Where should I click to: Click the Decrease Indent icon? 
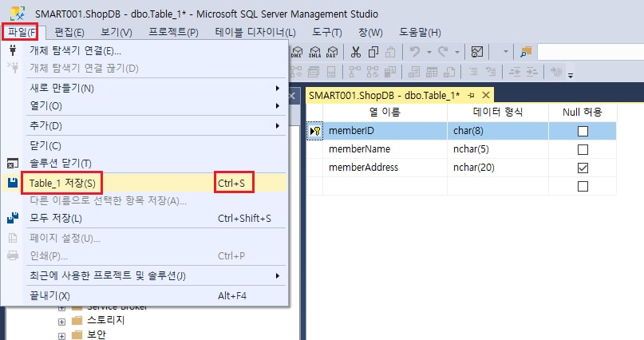point(515,72)
